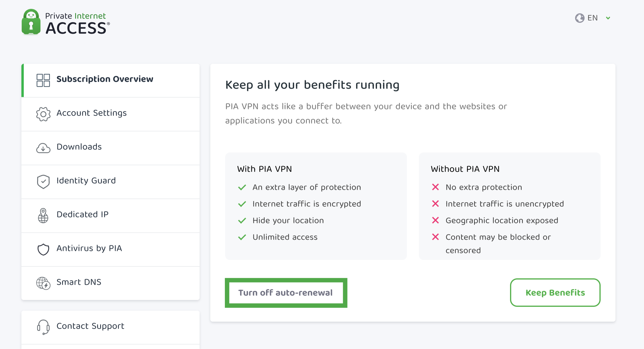Click 'Internet traffic is encrypted' text
This screenshot has width=644, height=349.
point(307,204)
